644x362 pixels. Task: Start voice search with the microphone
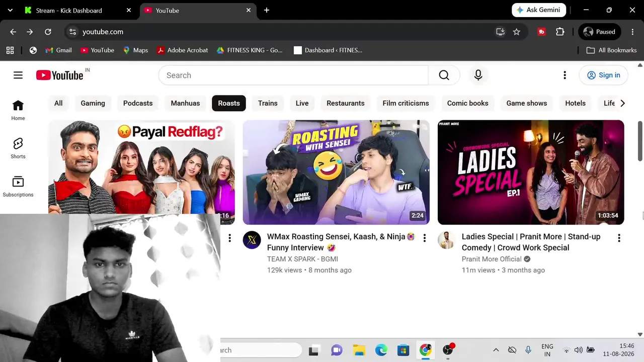tap(478, 75)
